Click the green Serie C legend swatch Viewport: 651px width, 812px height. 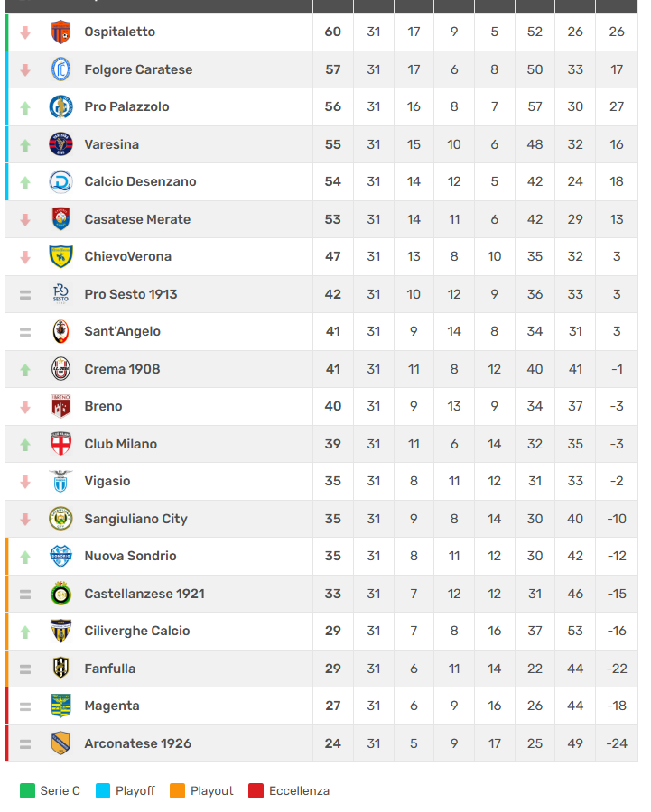click(x=27, y=791)
